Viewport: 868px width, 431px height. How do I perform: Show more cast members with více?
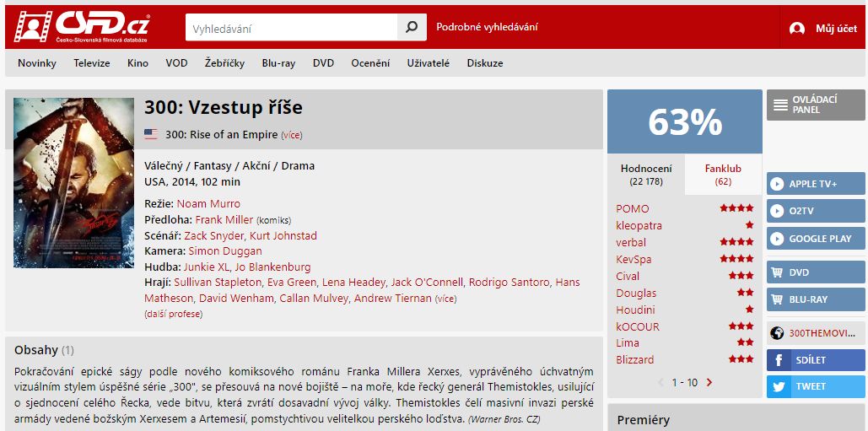[446, 299]
